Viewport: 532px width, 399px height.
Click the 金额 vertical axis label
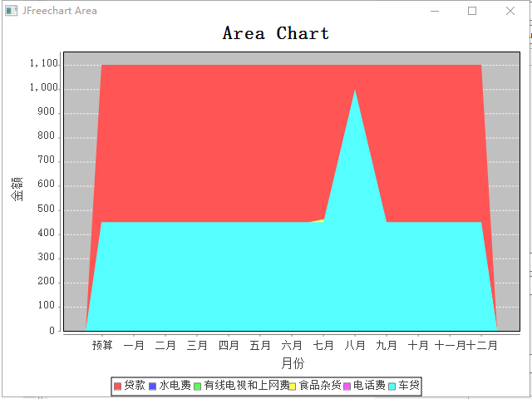coord(17,189)
